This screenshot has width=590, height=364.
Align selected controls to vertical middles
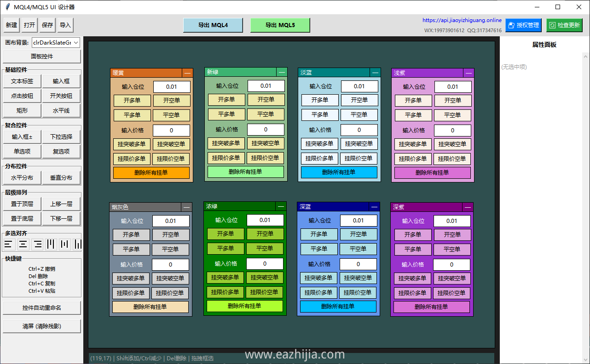click(x=64, y=244)
